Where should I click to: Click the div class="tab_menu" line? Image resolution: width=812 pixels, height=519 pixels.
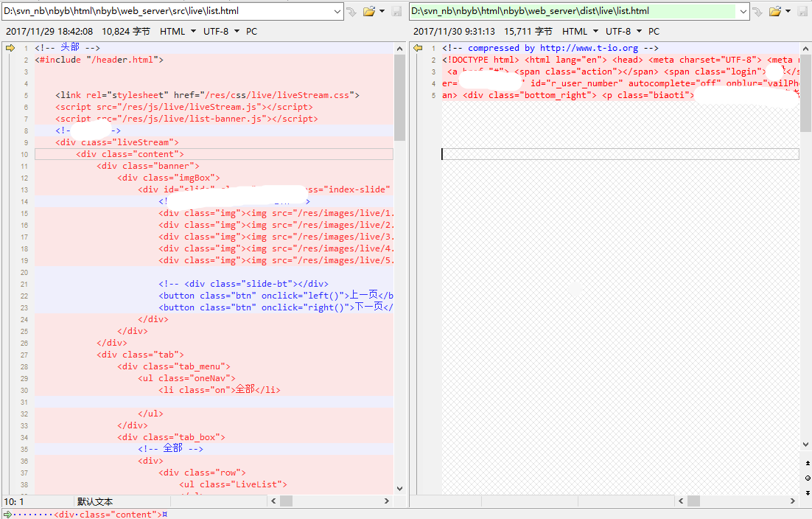(173, 366)
